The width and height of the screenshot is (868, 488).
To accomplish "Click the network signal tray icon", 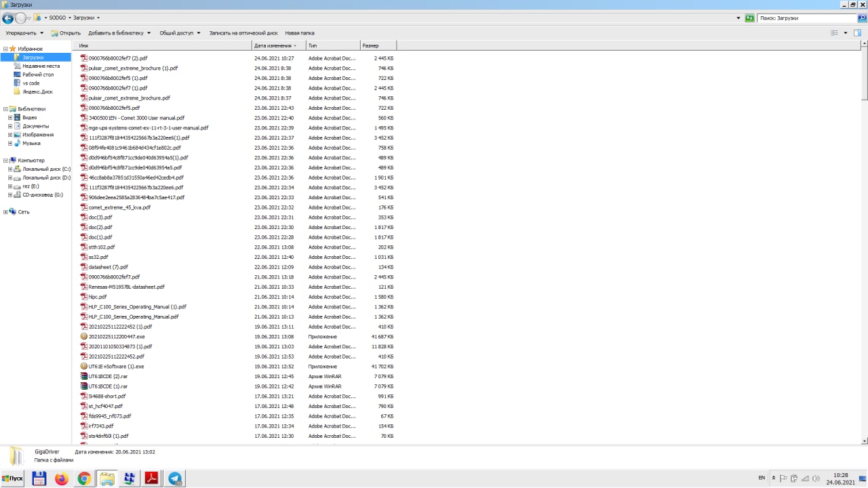I will (804, 479).
